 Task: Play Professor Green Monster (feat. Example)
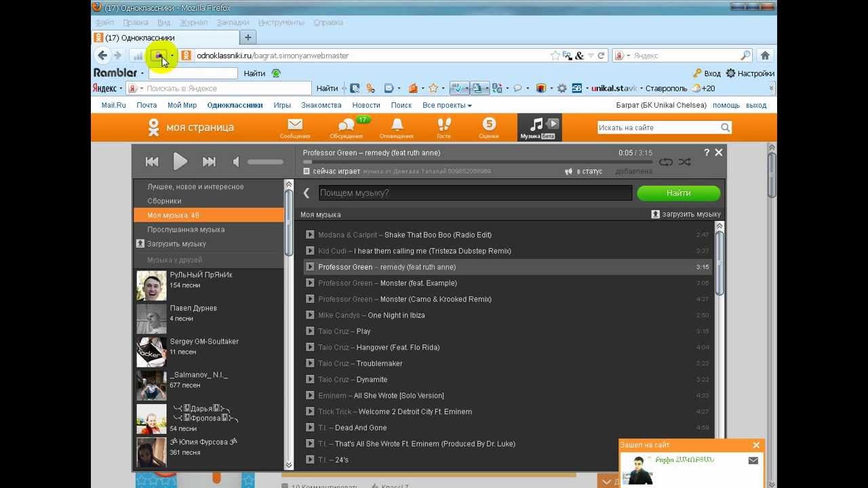[310, 283]
